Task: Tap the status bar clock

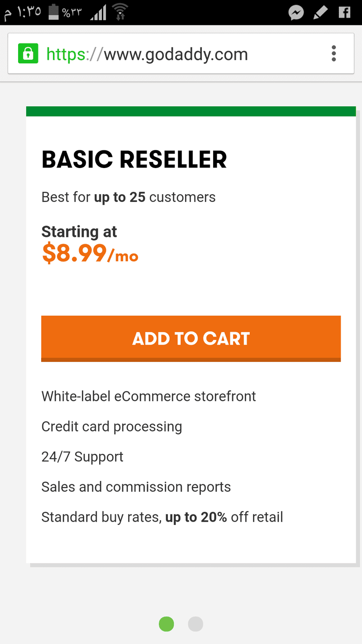Action: 23,12
